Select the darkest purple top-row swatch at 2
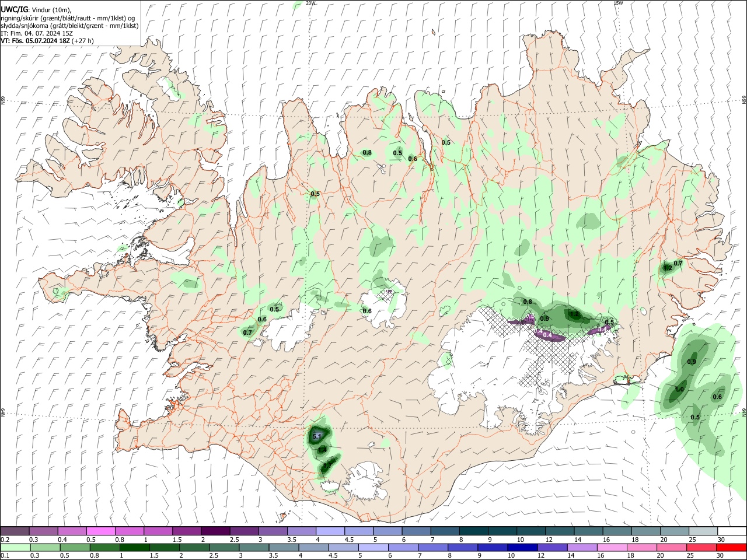The height and width of the screenshot is (560, 747). (215, 531)
